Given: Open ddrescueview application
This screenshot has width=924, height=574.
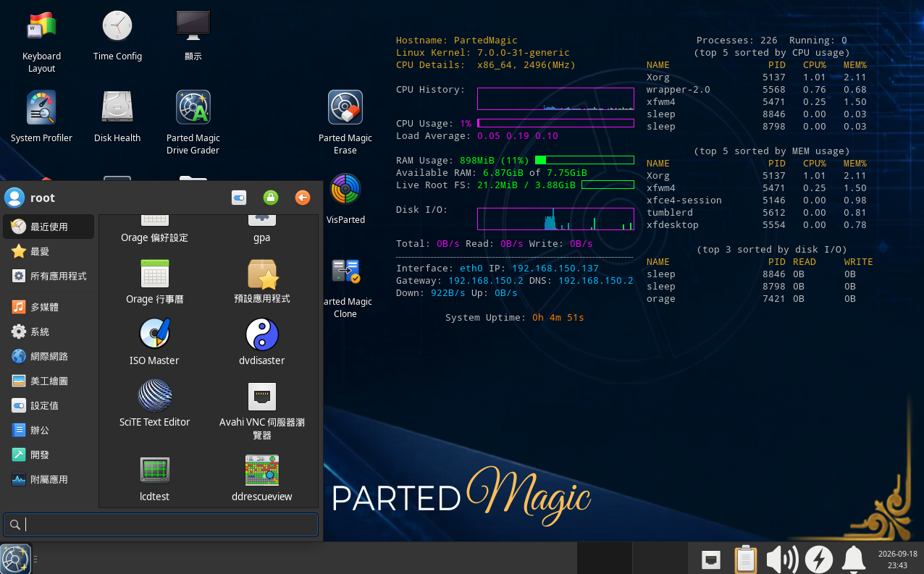Looking at the screenshot, I should tap(261, 478).
